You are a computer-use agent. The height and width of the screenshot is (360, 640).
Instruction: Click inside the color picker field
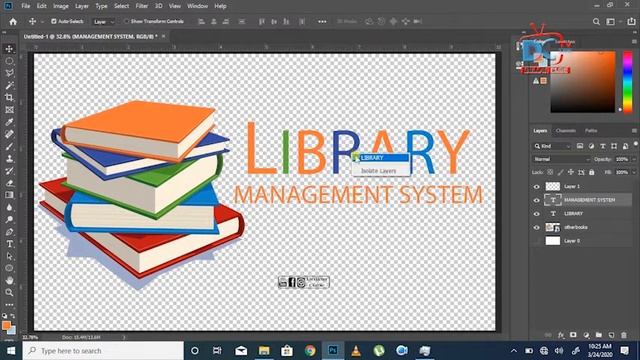click(x=582, y=82)
